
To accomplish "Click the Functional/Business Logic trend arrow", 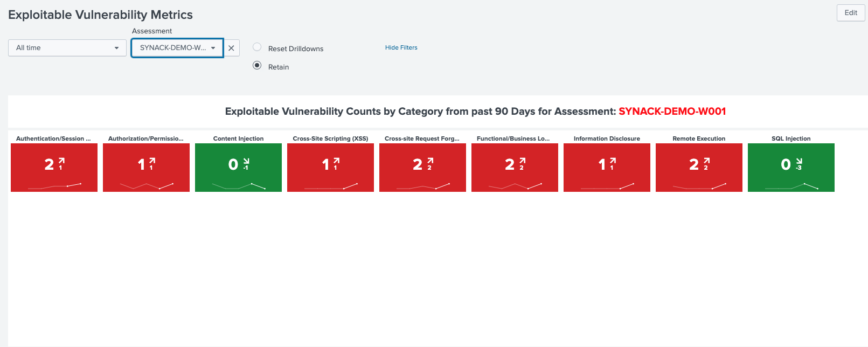I will [522, 161].
